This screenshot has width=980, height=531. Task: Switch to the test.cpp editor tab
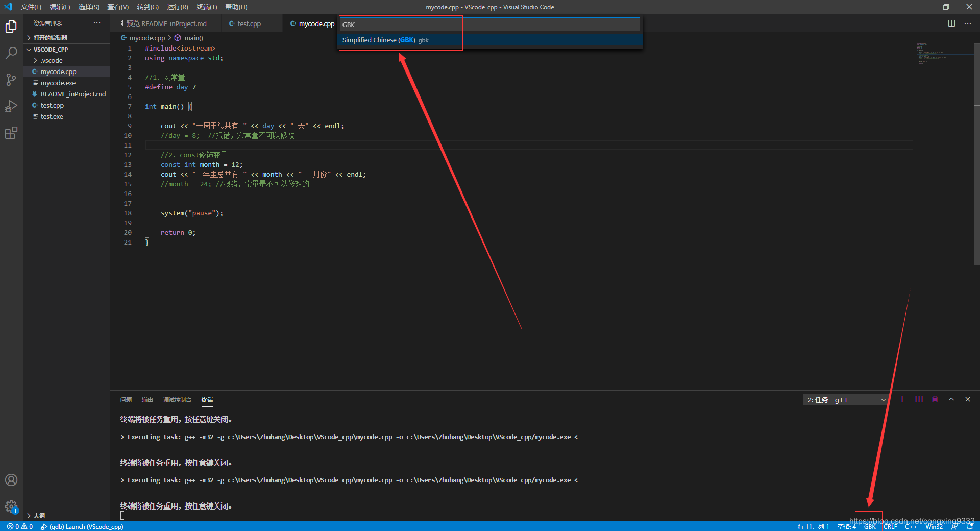pyautogui.click(x=252, y=23)
